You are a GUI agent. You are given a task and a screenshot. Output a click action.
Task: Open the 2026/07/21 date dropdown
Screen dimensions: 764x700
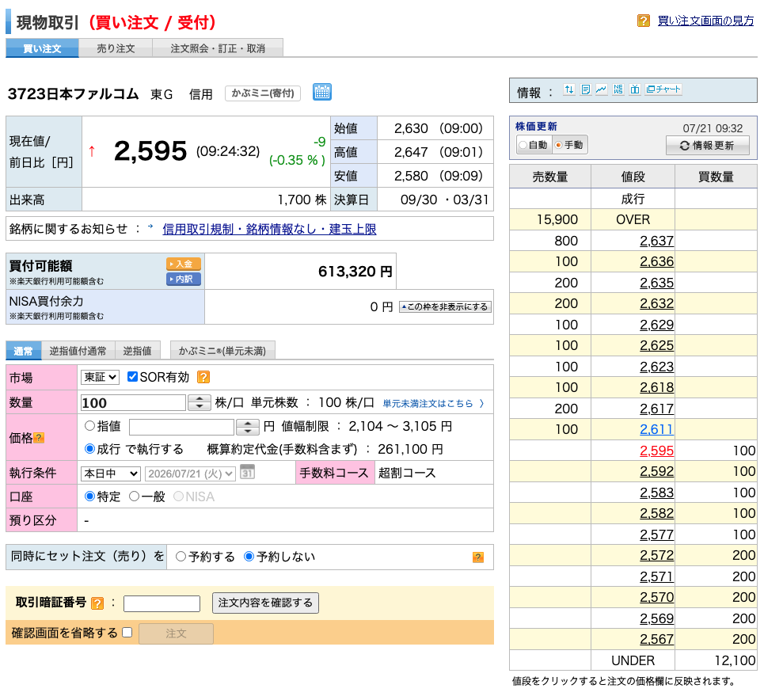tap(191, 474)
